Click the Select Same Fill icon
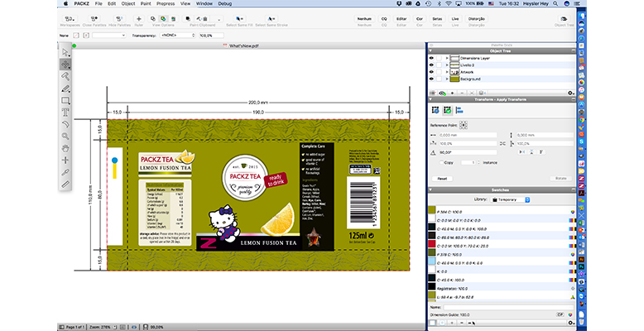This screenshot has height=331, width=644. coord(238,19)
